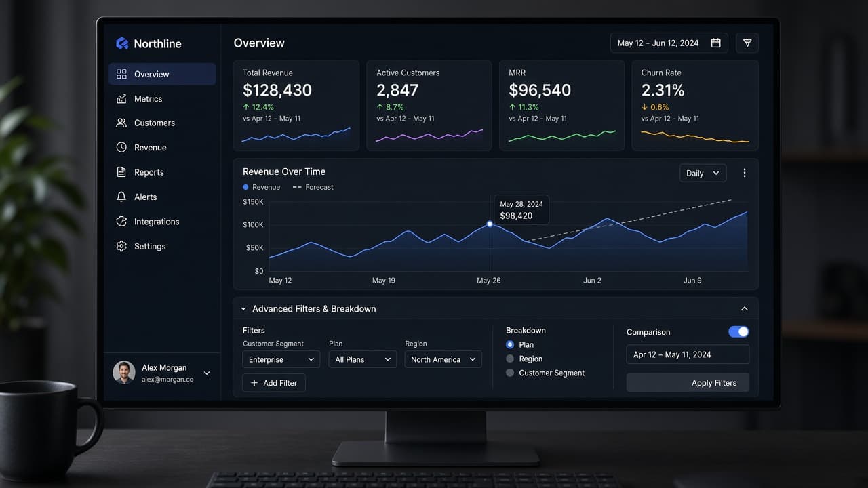Open the May 12 – Jun 12, 2024 date picker
This screenshot has width=868, height=488.
[x=669, y=43]
